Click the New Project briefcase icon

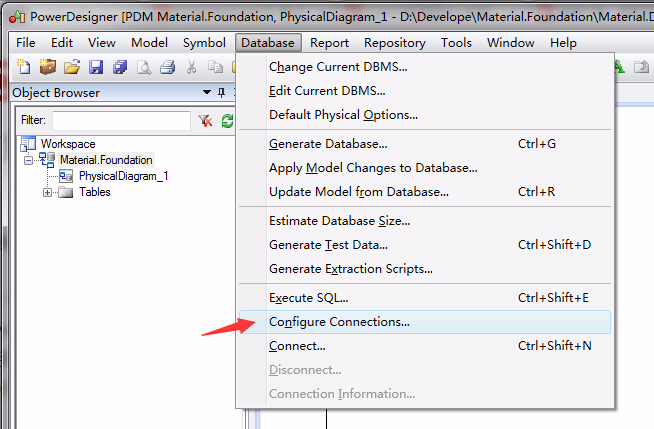point(48,67)
